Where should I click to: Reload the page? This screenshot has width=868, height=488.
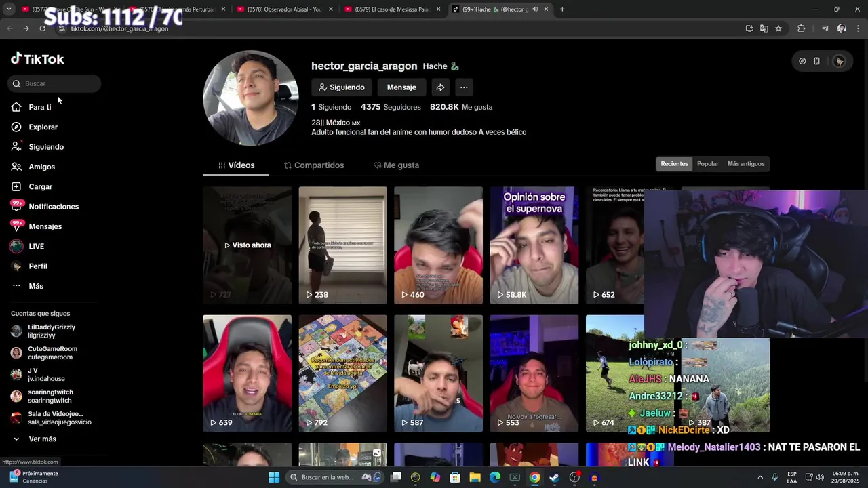tap(43, 28)
